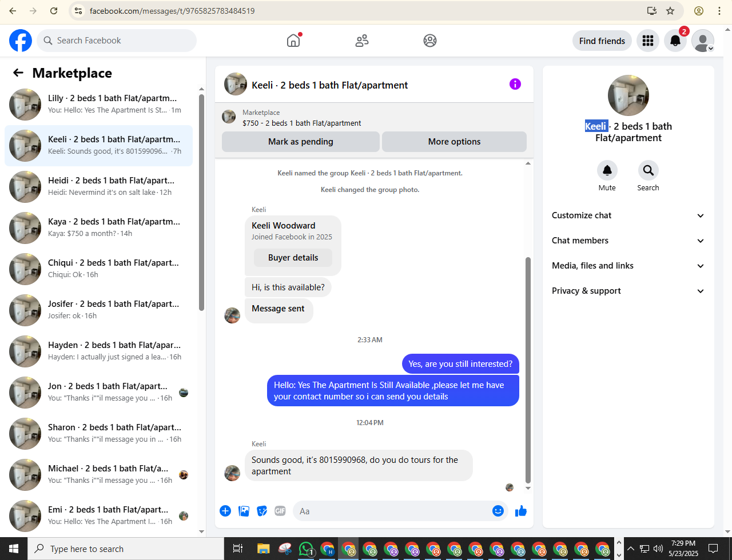Open the Home feed icon
This screenshot has height=560, width=732.
293,41
